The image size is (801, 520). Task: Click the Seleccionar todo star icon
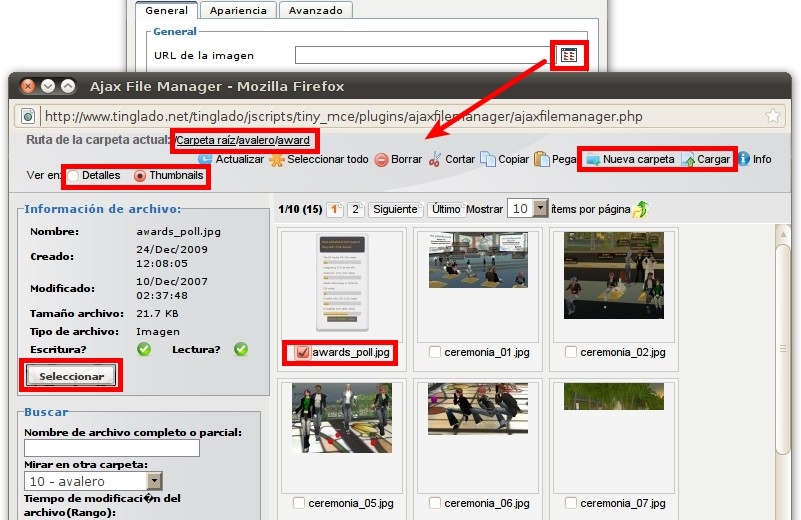pyautogui.click(x=277, y=160)
